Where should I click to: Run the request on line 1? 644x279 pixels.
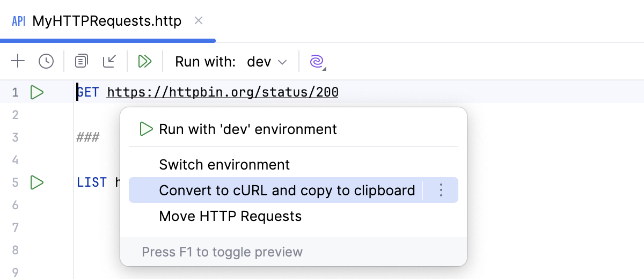click(x=36, y=92)
